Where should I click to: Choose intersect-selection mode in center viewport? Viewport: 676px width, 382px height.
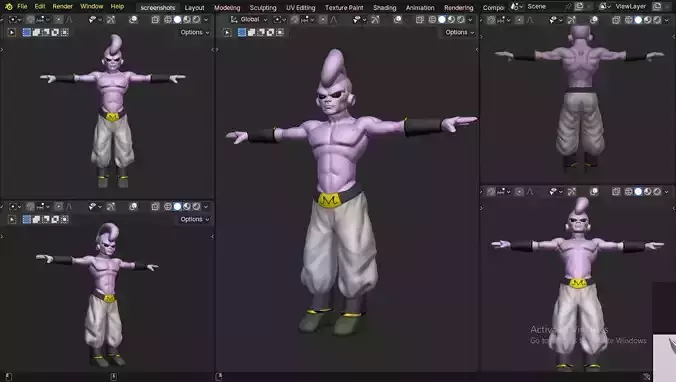tap(280, 32)
